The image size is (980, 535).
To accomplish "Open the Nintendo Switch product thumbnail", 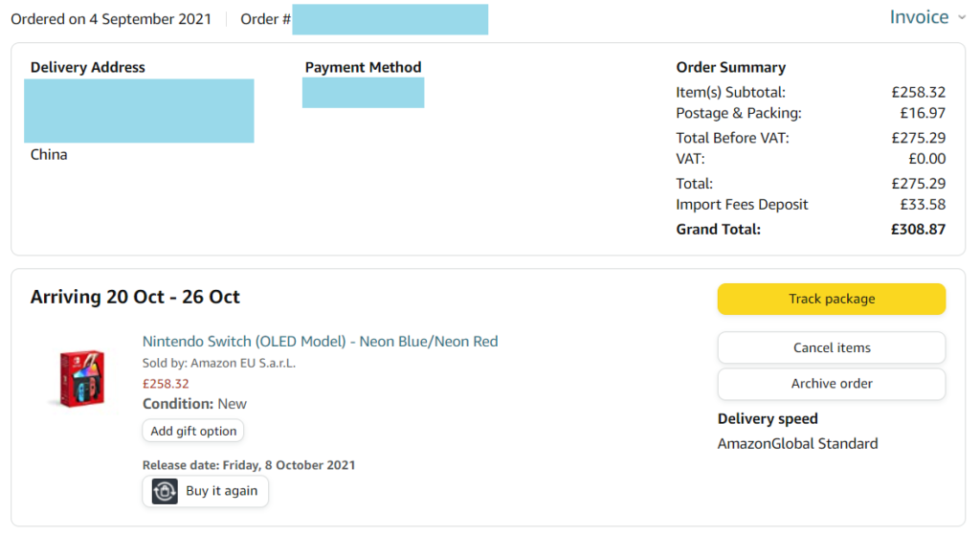I will 81,379.
